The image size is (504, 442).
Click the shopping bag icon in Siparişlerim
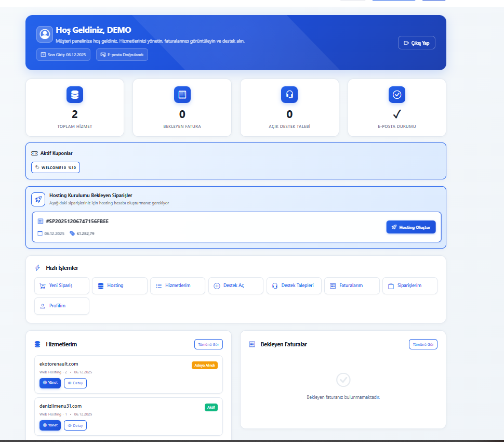click(391, 286)
